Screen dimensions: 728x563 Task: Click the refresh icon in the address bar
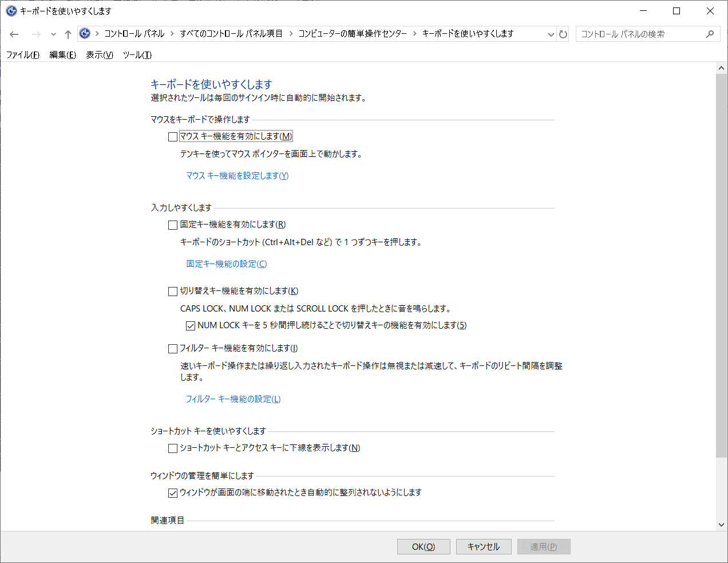pos(563,34)
